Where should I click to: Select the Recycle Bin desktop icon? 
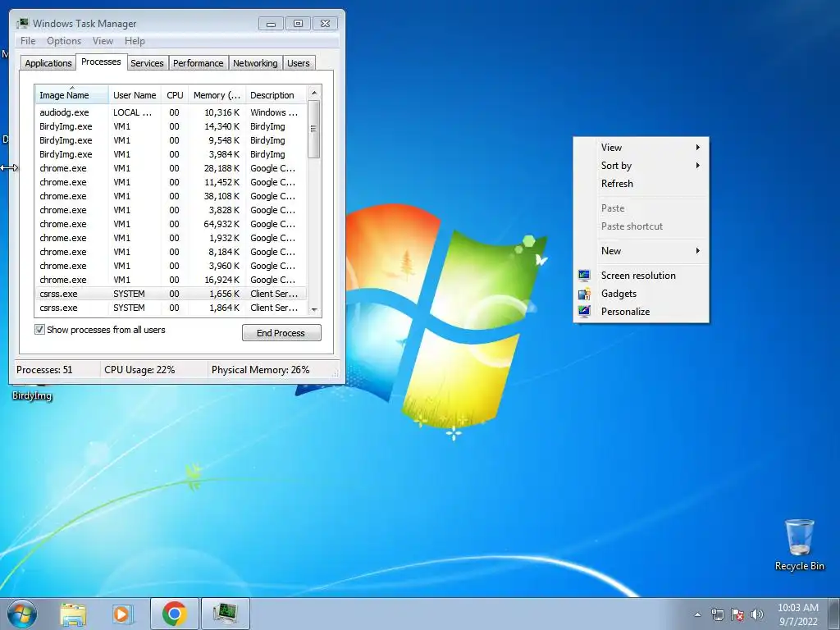pyautogui.click(x=799, y=545)
